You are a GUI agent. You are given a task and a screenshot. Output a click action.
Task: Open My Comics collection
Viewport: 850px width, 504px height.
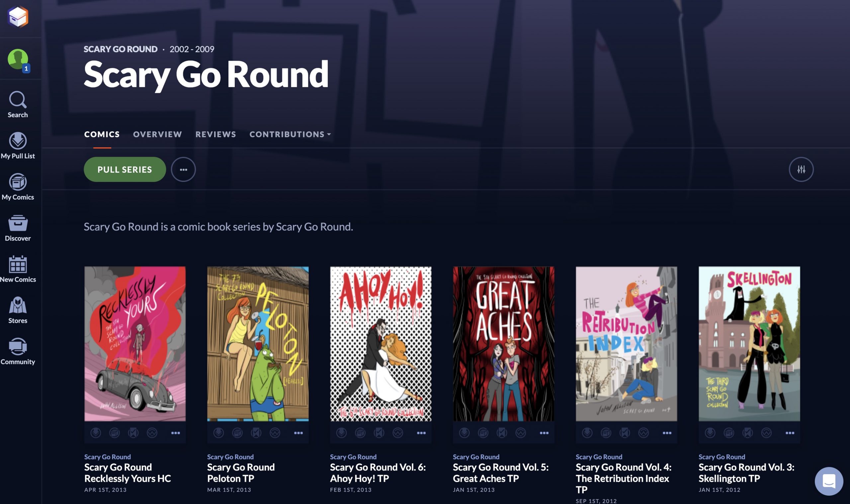(18, 187)
